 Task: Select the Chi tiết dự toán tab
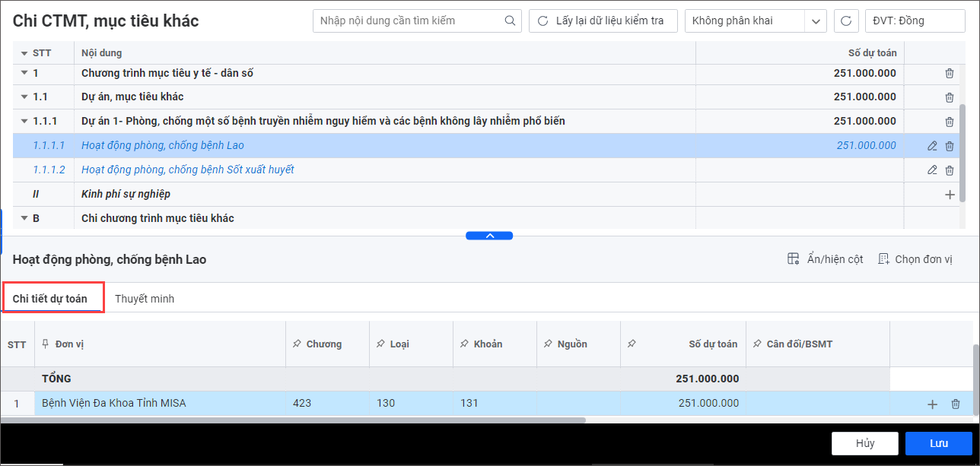[50, 299]
